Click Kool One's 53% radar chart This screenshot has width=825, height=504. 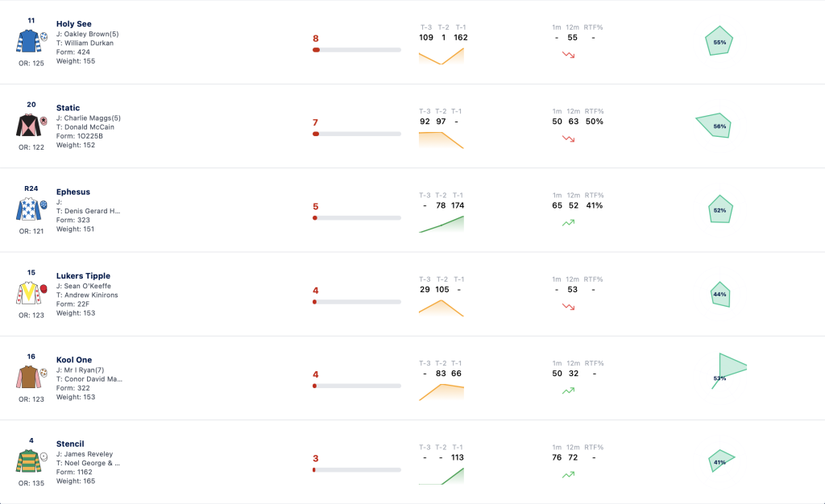click(728, 371)
